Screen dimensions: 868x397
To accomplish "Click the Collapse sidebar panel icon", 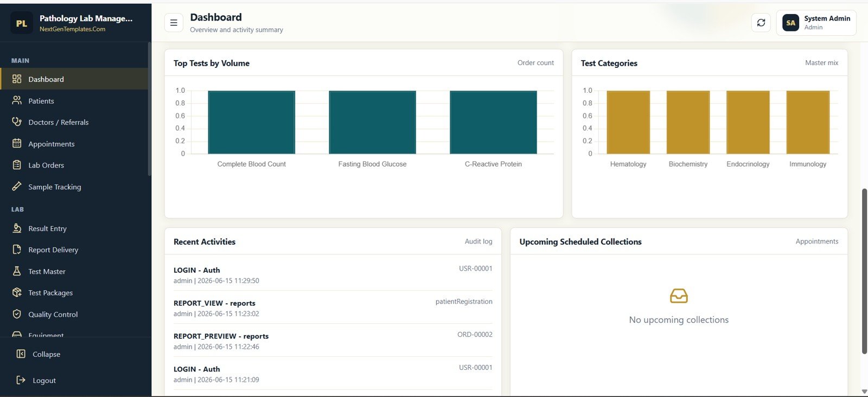I will [21, 354].
